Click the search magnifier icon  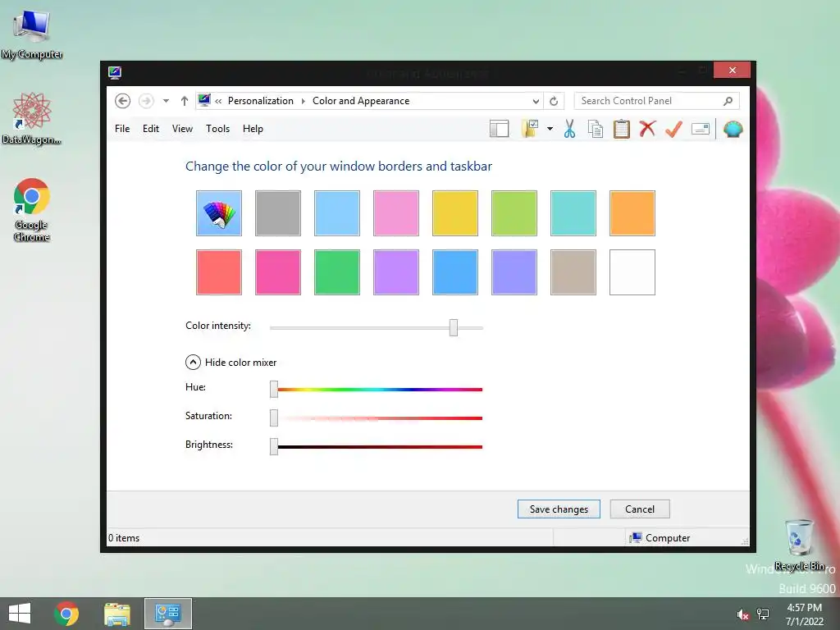728,101
